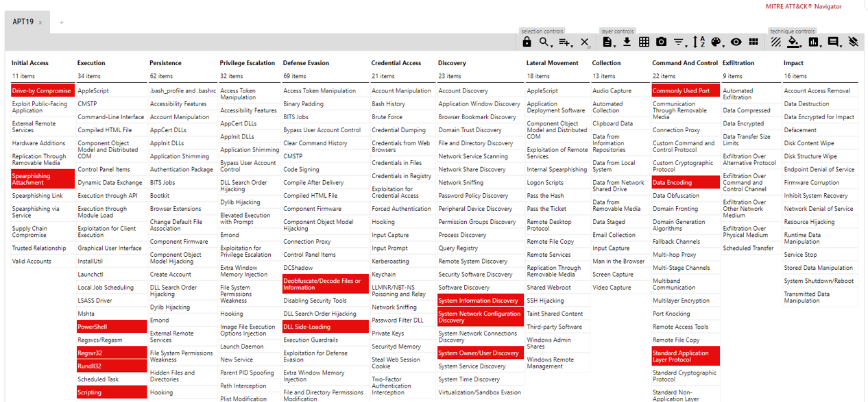
Task: Open the scoring bar-chart dropdown
Action: [x=815, y=42]
